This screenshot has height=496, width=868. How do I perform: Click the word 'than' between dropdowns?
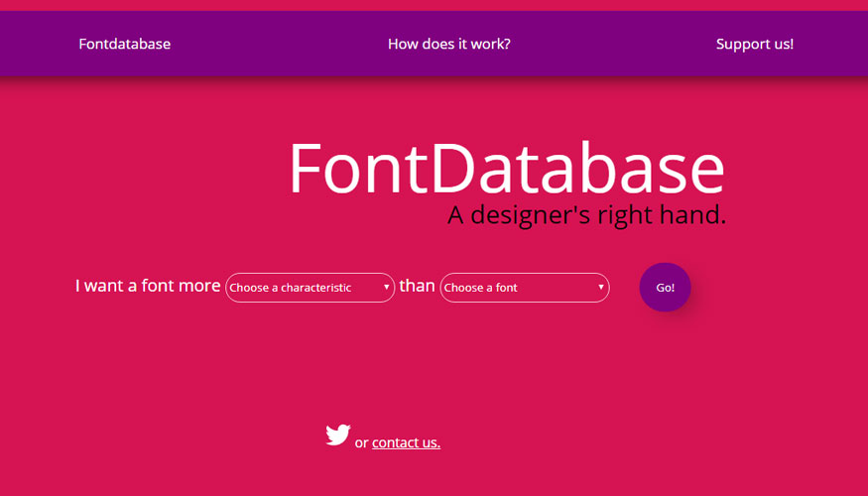click(x=417, y=286)
